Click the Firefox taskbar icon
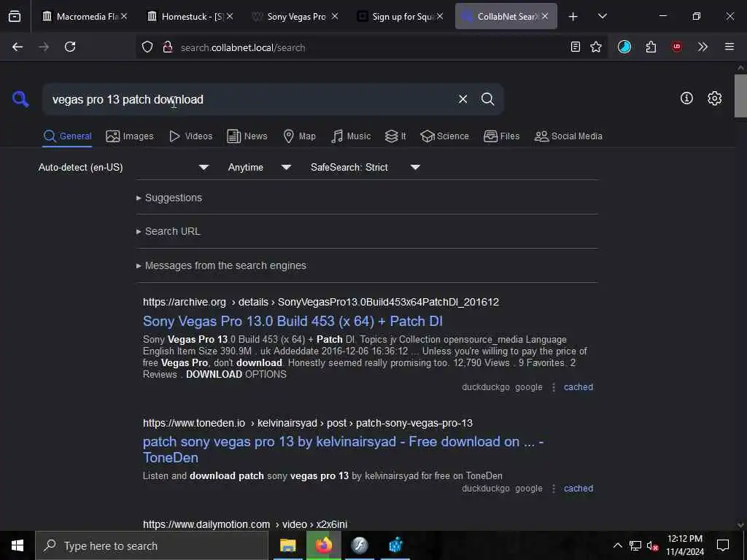Viewport: 747px width, 560px height. [323, 545]
